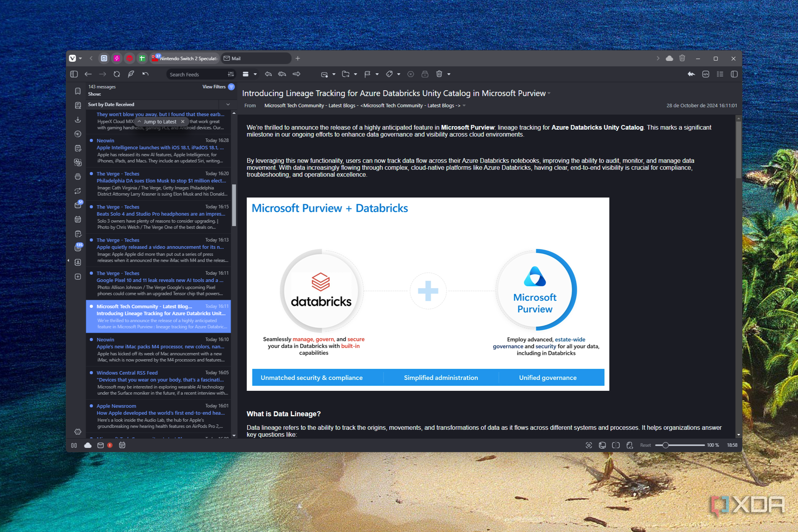Screen dimensions: 798x532
Task: Open the flag dropdown arrow
Action: pos(377,74)
